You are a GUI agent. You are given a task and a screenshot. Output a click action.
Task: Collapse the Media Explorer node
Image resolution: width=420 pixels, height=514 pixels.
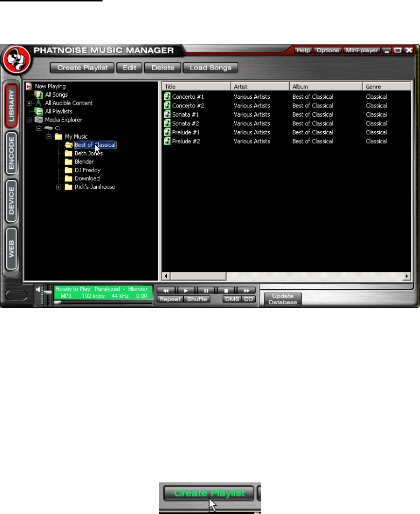point(29,120)
